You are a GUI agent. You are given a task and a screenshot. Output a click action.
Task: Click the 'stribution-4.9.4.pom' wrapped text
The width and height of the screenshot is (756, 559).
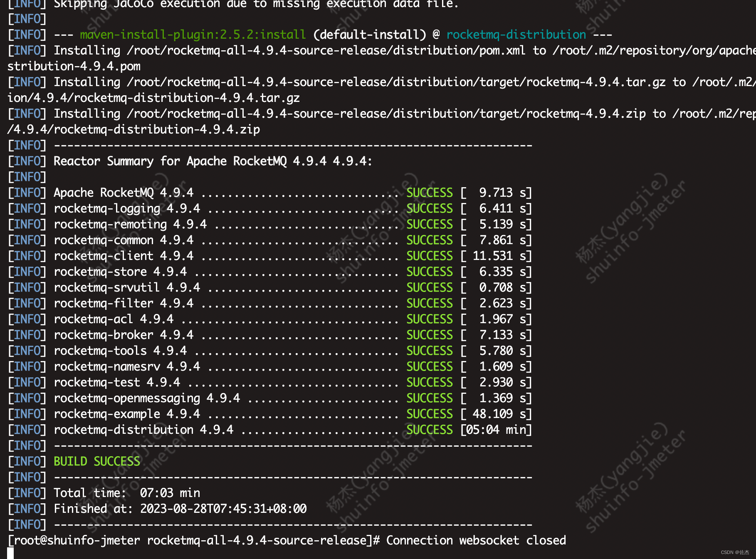74,66
